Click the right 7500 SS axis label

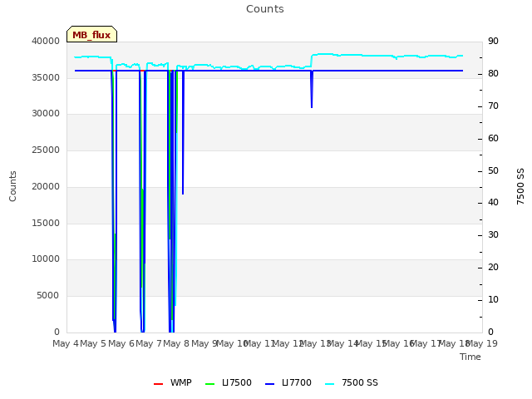pyautogui.click(x=520, y=186)
